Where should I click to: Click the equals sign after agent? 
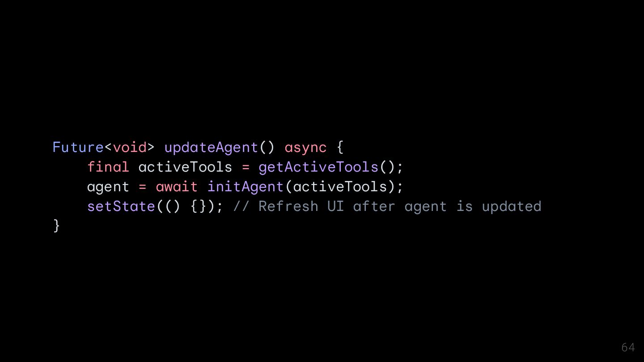[x=142, y=187]
